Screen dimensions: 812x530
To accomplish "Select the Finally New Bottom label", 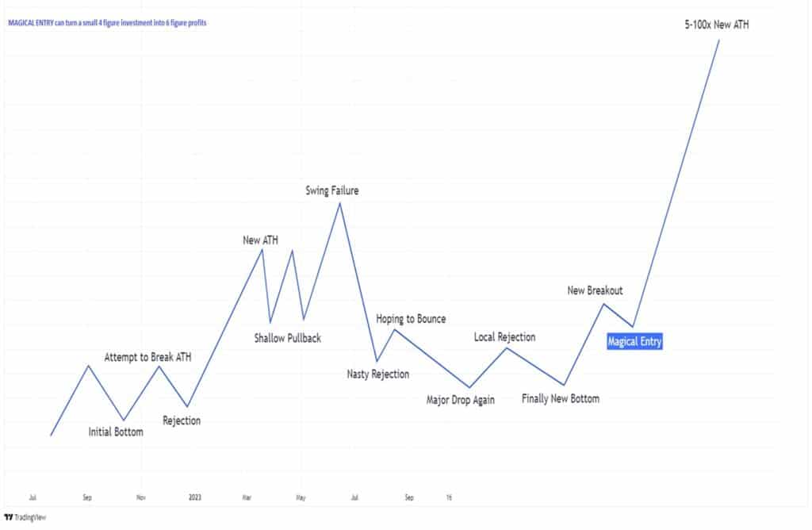I will click(561, 398).
